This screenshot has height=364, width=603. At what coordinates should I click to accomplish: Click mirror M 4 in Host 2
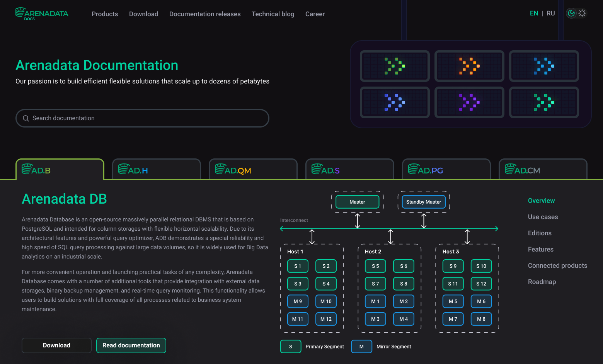[x=404, y=319]
